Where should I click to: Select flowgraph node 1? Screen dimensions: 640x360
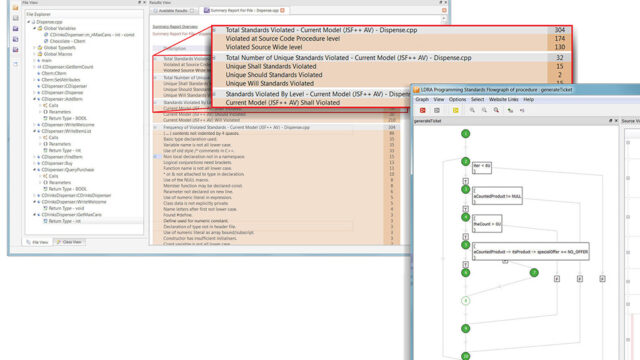pos(465,134)
